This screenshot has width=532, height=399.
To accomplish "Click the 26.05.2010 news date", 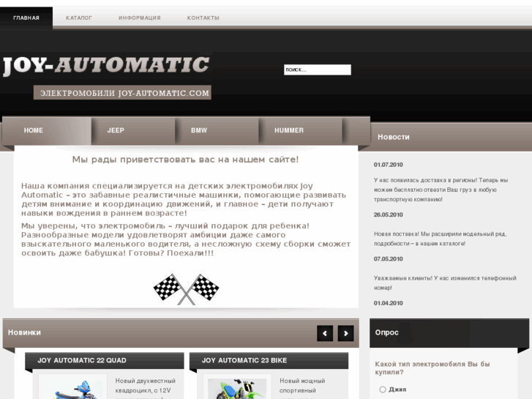I will (388, 215).
